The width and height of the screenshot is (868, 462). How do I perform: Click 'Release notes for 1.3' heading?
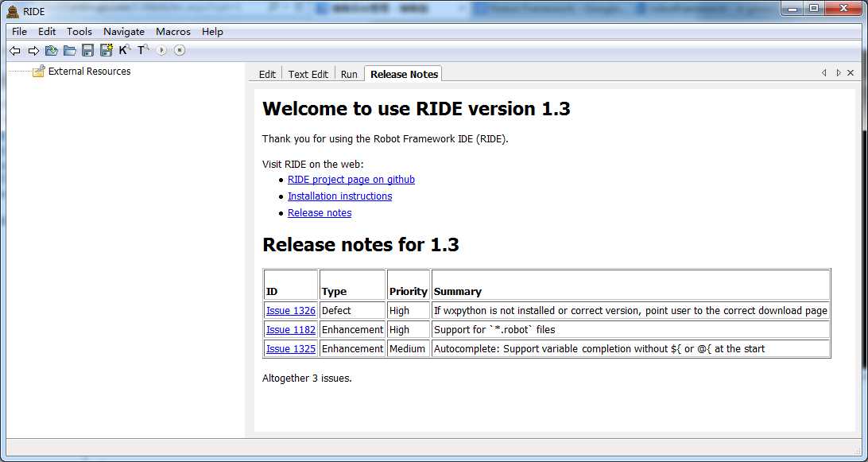point(361,245)
